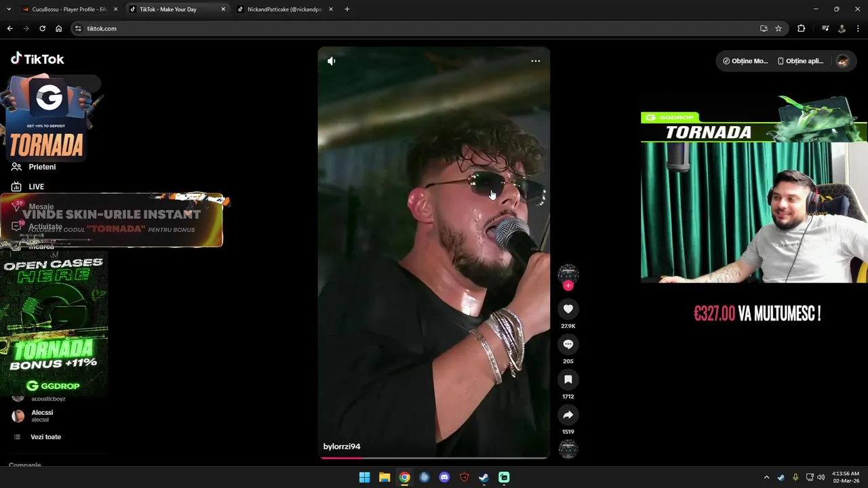Go back in browser history
868x488 pixels.
pos(9,28)
